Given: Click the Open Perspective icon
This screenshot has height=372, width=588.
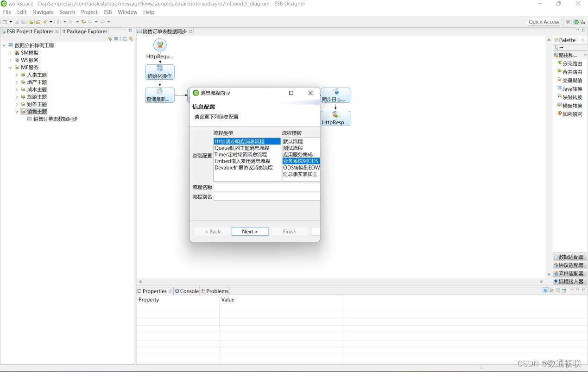Looking at the screenshot, I should 568,22.
